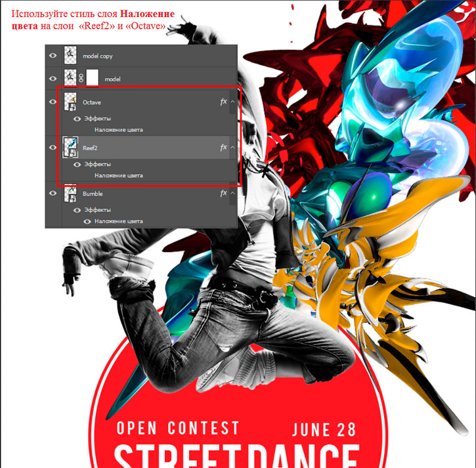
Task: Toggle the Reef2 layer eye icon
Action: (x=53, y=148)
